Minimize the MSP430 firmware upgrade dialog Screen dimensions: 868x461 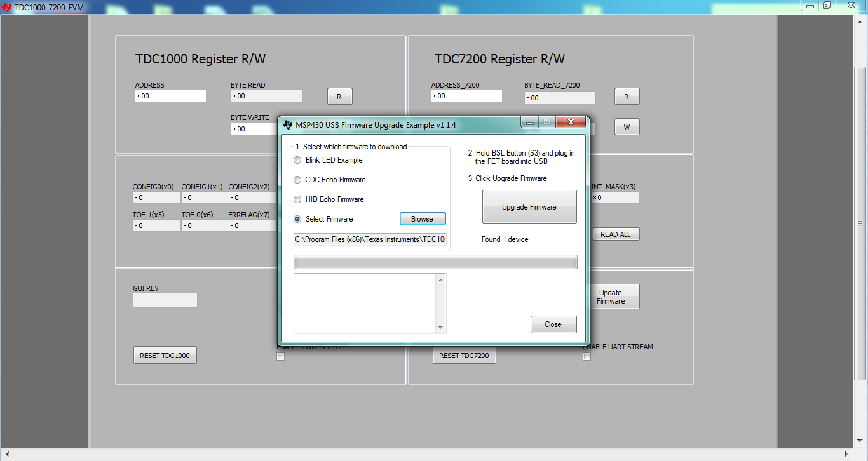pyautogui.click(x=529, y=122)
